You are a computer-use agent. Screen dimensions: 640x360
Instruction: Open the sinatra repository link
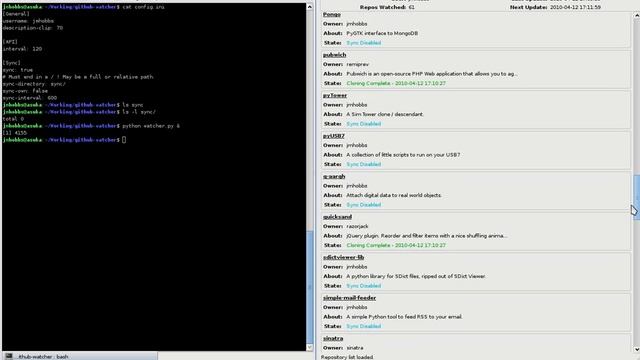[333, 338]
